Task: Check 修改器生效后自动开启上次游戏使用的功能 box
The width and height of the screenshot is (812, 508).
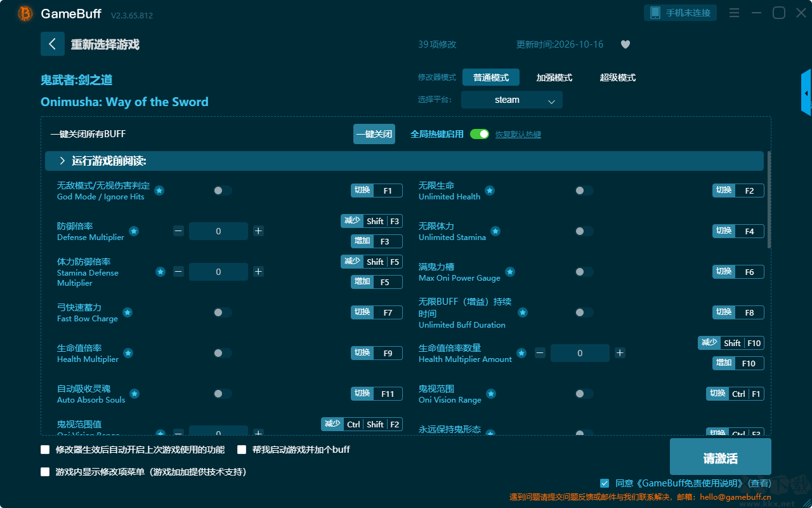Action: coord(45,450)
